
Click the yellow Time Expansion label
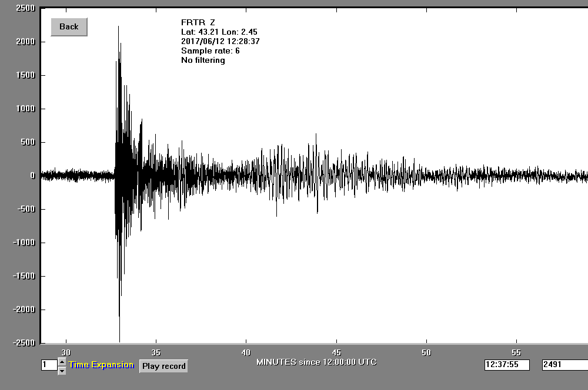101,365
